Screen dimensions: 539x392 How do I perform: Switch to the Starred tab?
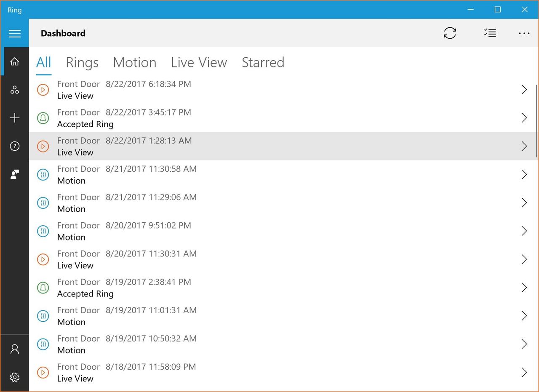(263, 62)
